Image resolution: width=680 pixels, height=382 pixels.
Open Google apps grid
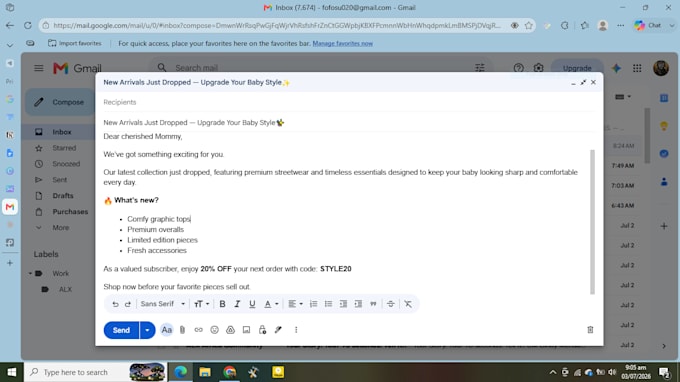637,68
